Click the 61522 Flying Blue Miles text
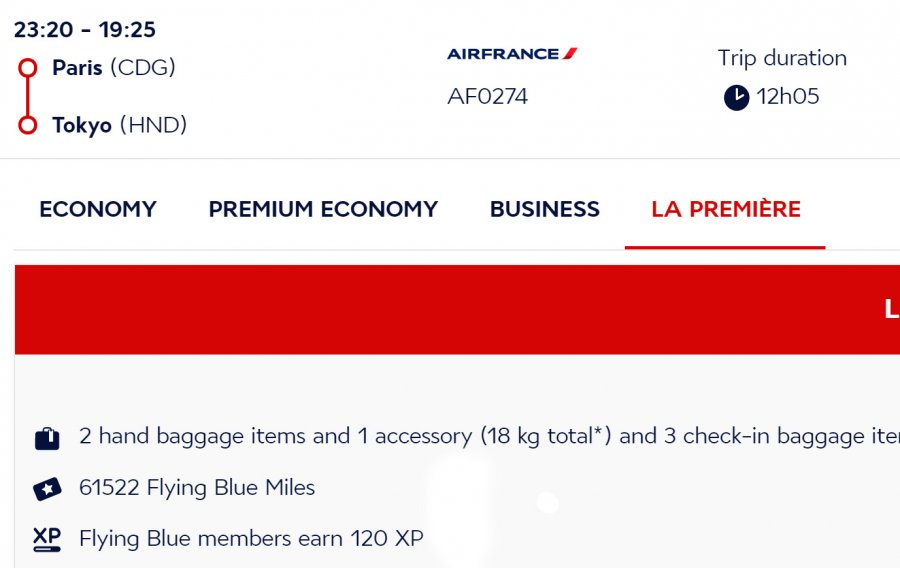This screenshot has height=568, width=900. point(197,488)
